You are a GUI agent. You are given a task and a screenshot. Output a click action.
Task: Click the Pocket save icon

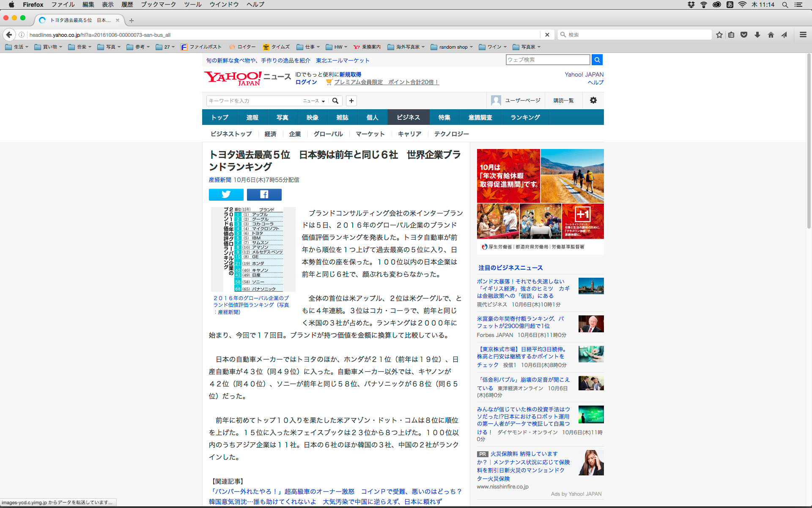pyautogui.click(x=744, y=35)
